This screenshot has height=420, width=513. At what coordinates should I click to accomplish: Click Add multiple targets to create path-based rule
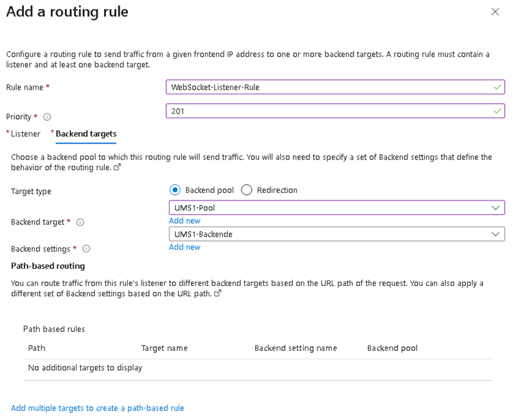click(97, 408)
